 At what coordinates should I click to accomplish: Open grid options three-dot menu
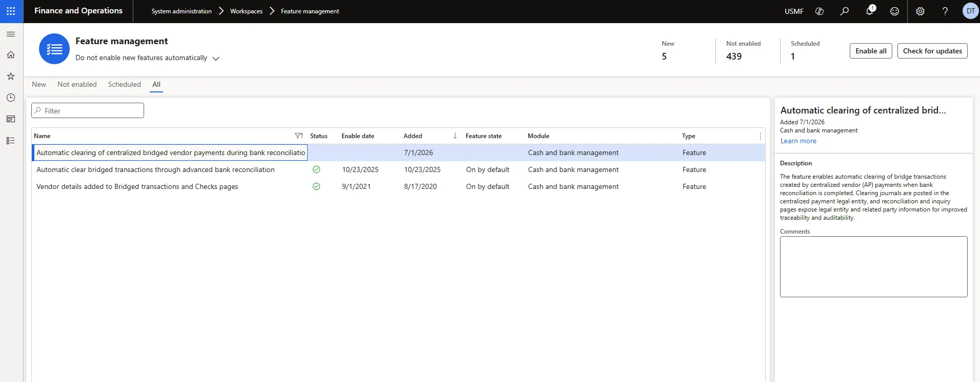[x=760, y=136]
